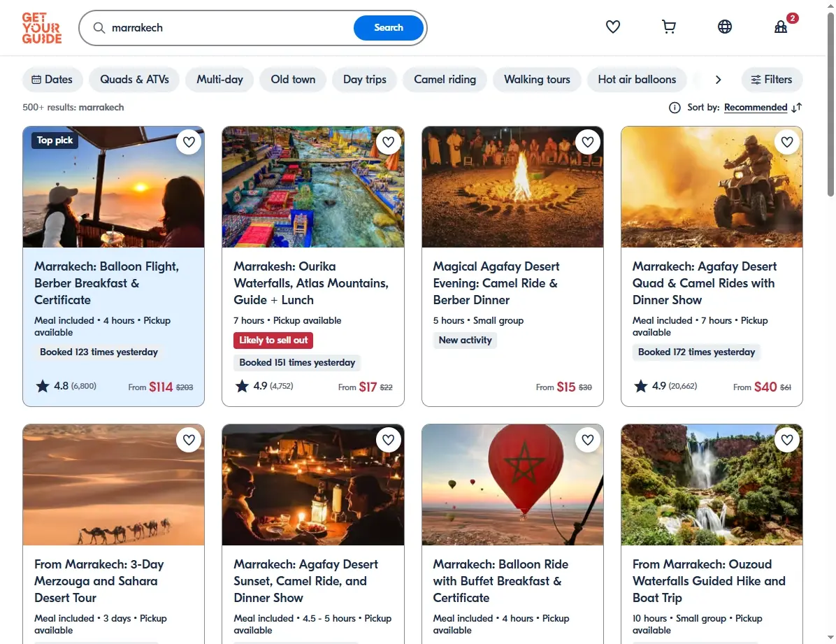This screenshot has width=836, height=644.
Task: Save Balloon Flight tour to wishlist
Action: tap(189, 142)
